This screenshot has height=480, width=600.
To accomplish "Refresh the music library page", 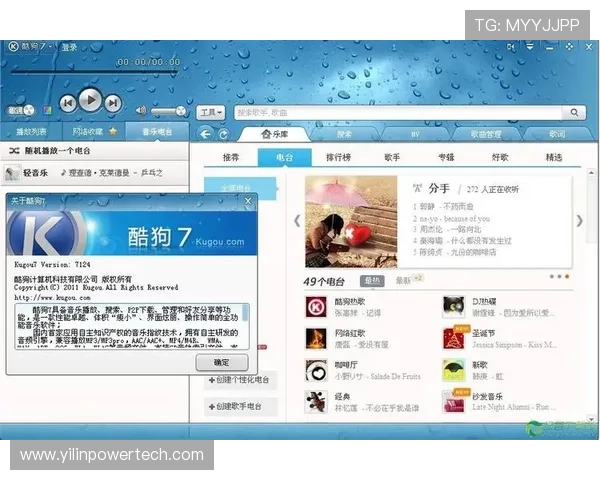I will coord(223,134).
